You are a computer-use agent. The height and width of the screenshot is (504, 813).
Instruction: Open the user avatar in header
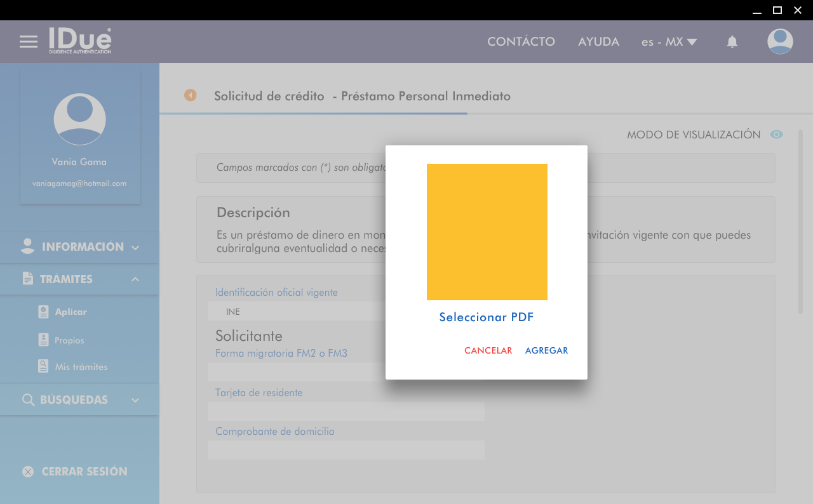[779, 42]
